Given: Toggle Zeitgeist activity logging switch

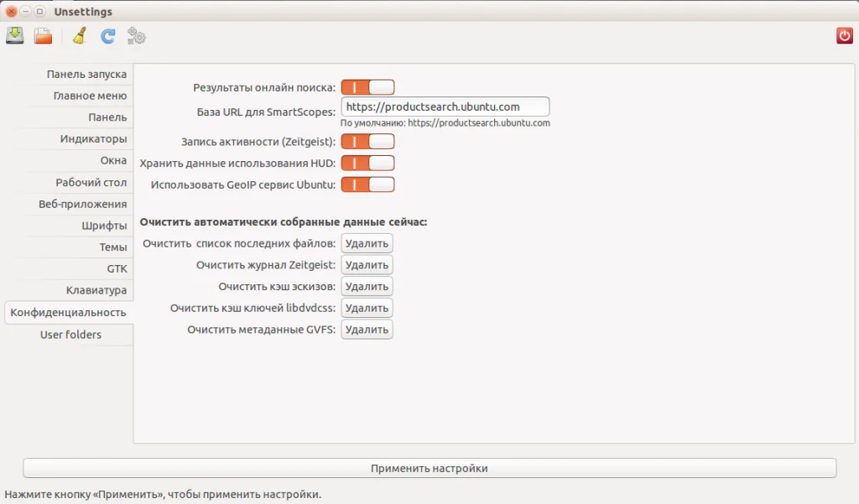Looking at the screenshot, I should [x=367, y=142].
